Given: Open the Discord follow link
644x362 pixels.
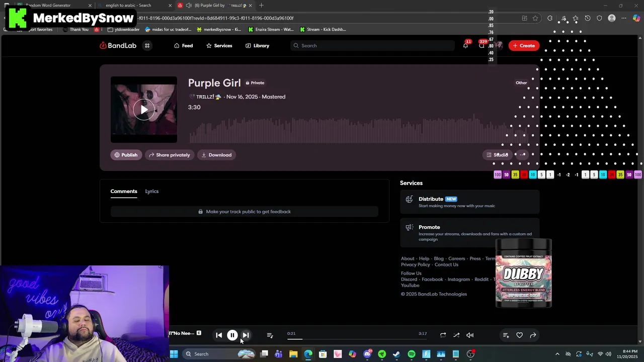Looking at the screenshot, I should pos(409,280).
